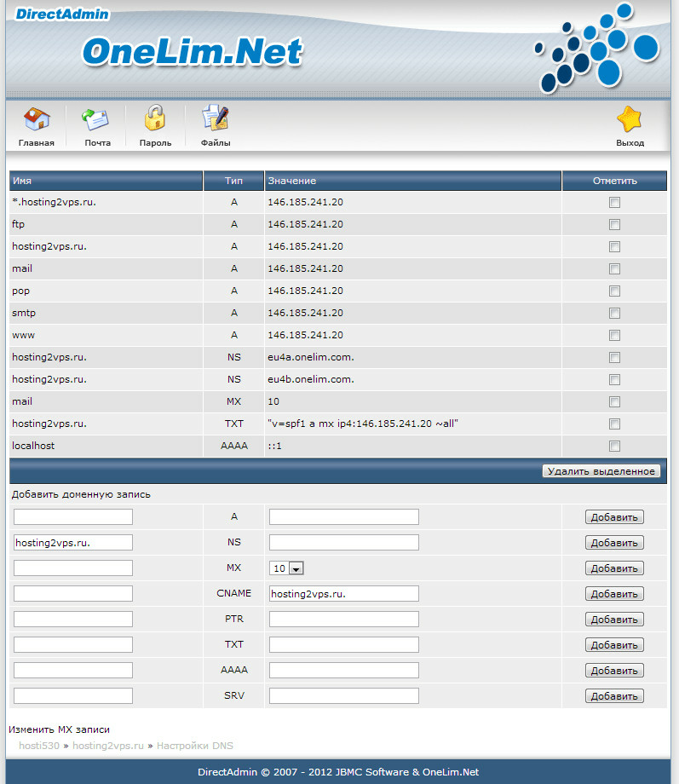Click the Отметить column header
The width and height of the screenshot is (679, 784).
614,181
